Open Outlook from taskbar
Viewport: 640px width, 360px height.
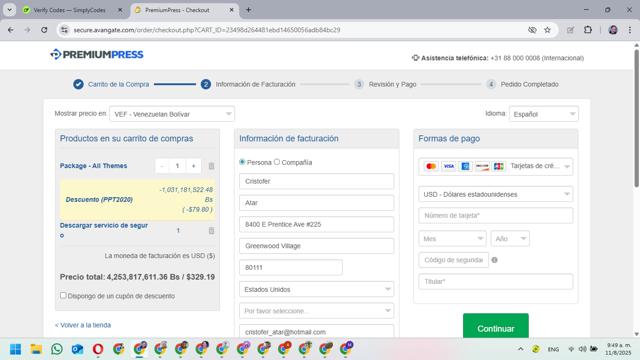point(77,349)
